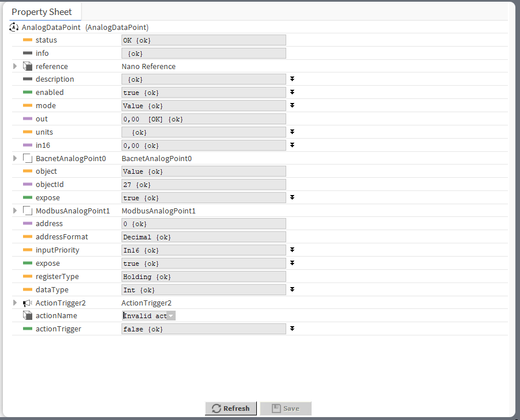Screen dimensions: 520x420
Task: Open the enabled field double-arrow options
Action: pos(293,92)
